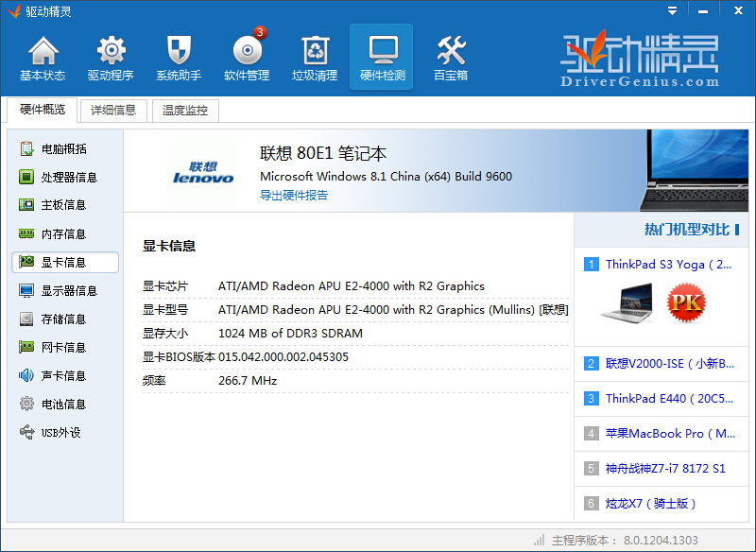Click the BIOS version 015.042.000.002.045305
This screenshot has width=756, height=552.
coord(283,356)
